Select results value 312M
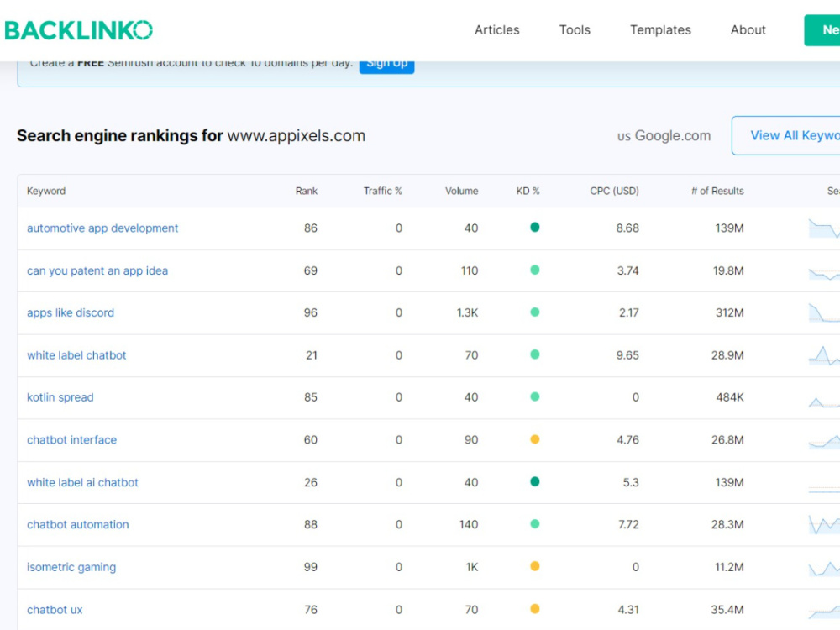 [730, 312]
